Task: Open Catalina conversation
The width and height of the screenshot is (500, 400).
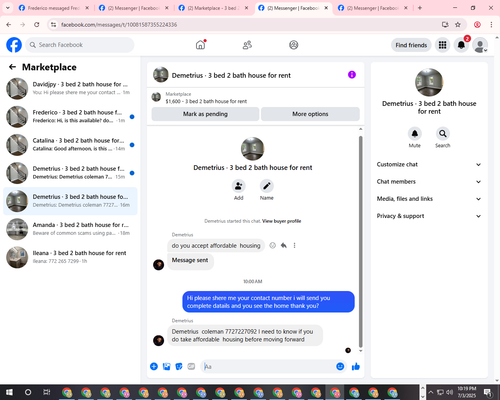Action: tap(70, 144)
